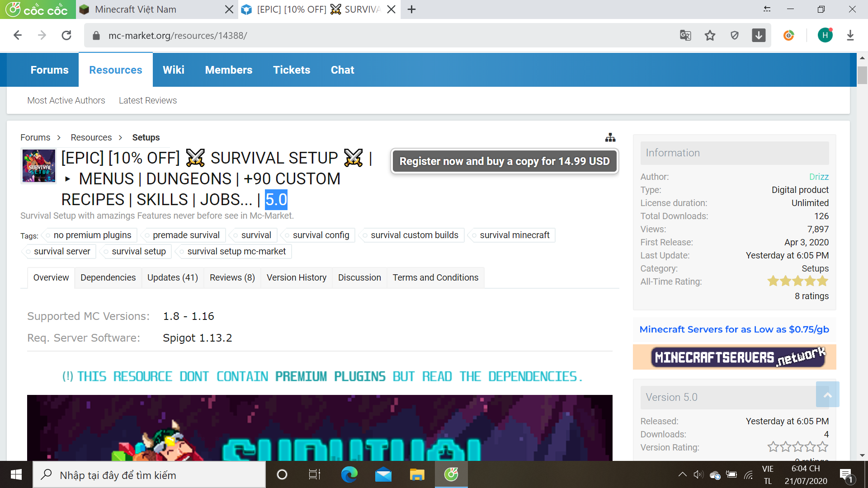The image size is (868, 488).
Task: Open Microsoft Edge from taskbar
Action: 349,474
